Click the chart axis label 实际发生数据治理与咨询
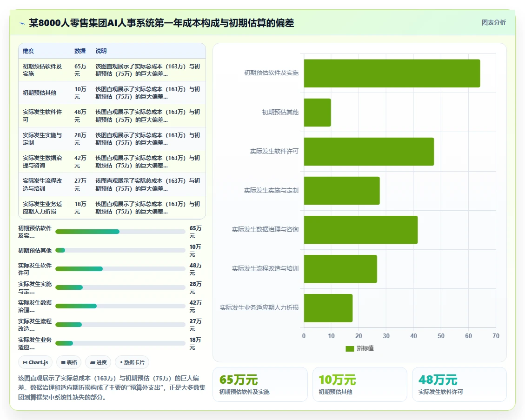 (265, 229)
